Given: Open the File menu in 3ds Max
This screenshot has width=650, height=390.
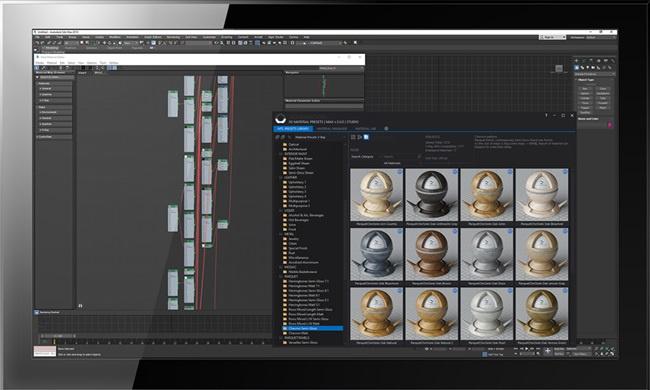Looking at the screenshot, I should [37, 37].
